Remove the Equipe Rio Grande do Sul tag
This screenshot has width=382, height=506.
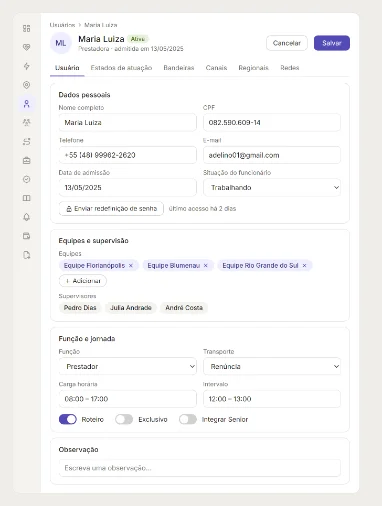[304, 265]
